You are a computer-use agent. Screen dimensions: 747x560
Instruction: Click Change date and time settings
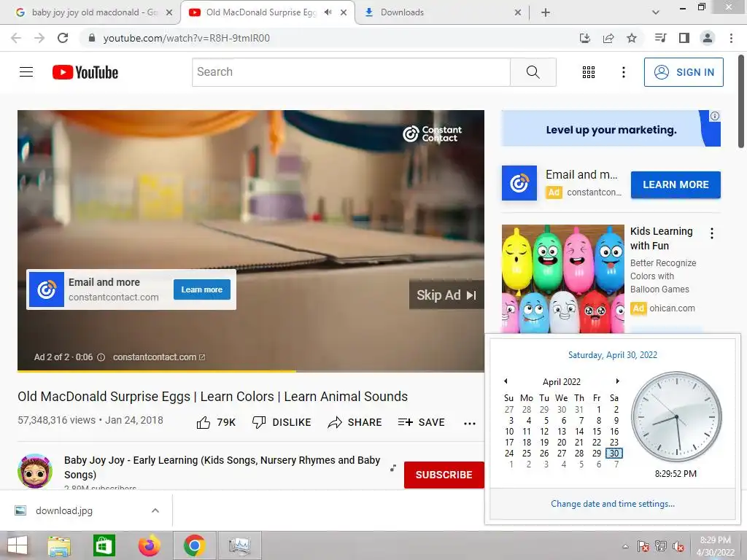[x=613, y=504]
